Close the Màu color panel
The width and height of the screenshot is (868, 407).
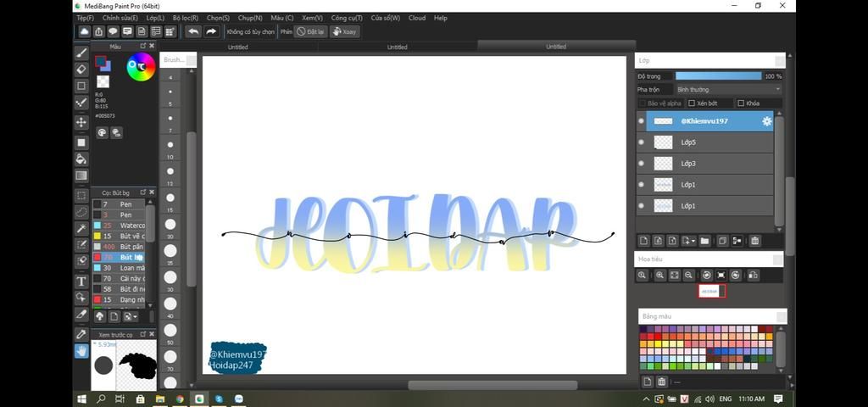pyautogui.click(x=152, y=46)
